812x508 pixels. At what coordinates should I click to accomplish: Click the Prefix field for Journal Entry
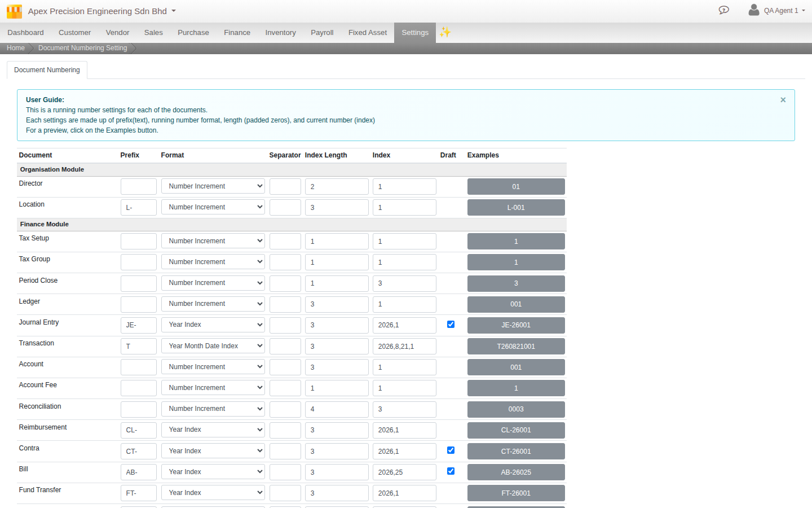tap(139, 325)
